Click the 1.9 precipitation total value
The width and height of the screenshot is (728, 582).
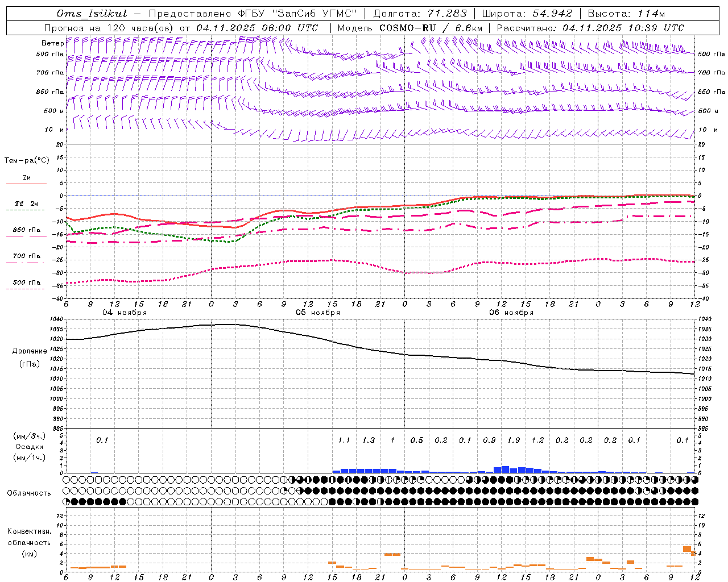[x=514, y=440]
